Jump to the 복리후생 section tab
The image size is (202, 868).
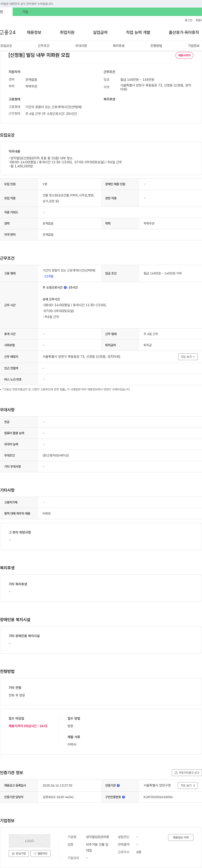[x=118, y=46]
